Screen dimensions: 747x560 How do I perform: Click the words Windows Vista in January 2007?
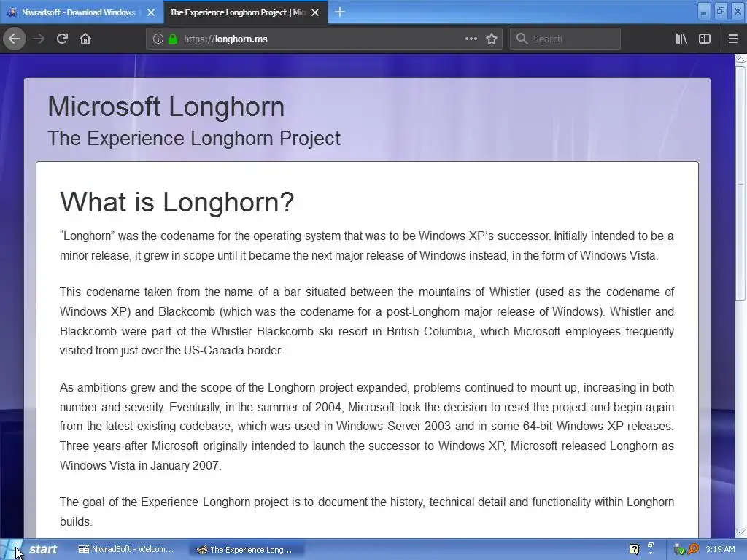point(140,465)
